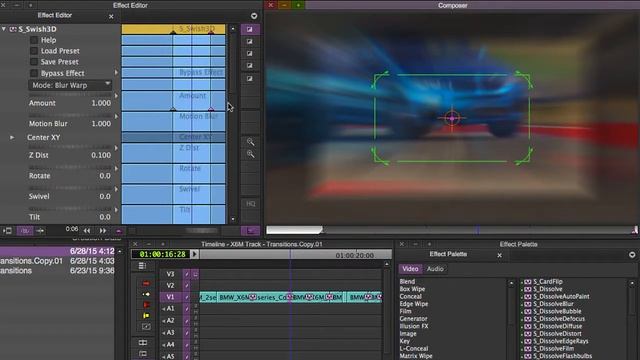
Task: Click the top trim mode icon below segment tools
Action: tap(143, 342)
